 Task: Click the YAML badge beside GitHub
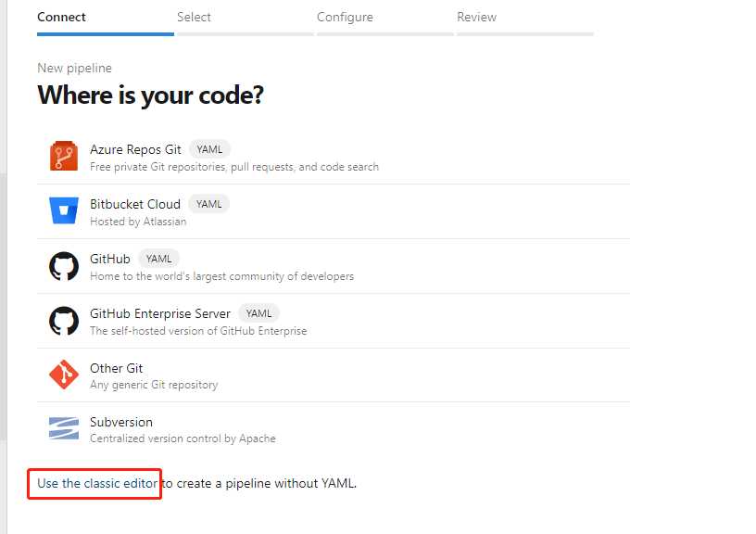click(x=158, y=259)
